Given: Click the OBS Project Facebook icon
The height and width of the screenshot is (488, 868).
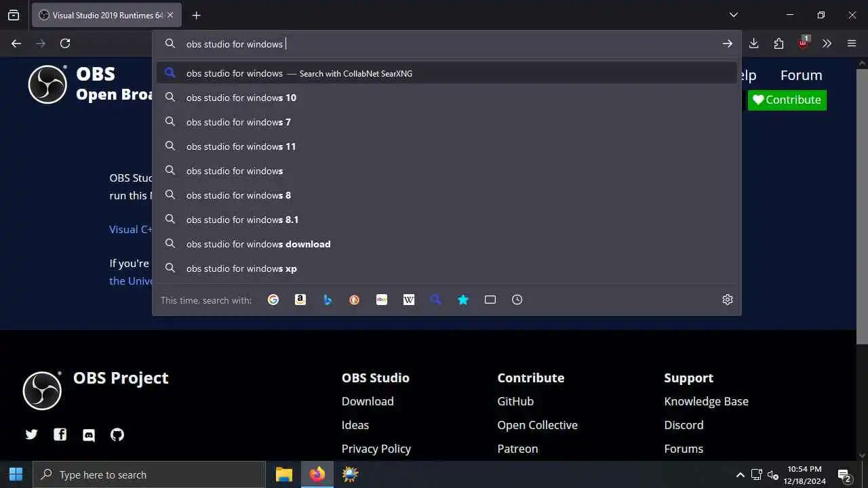Looking at the screenshot, I should (60, 434).
